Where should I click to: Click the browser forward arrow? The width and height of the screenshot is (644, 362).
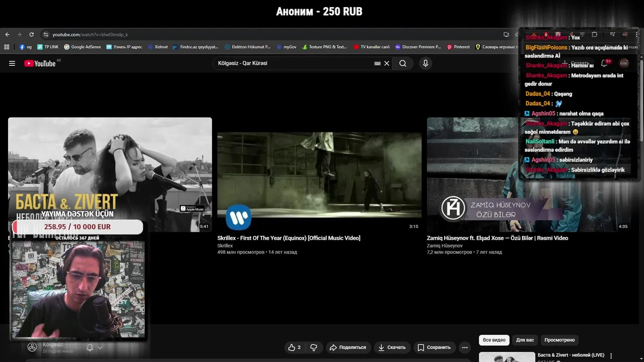coord(19,35)
